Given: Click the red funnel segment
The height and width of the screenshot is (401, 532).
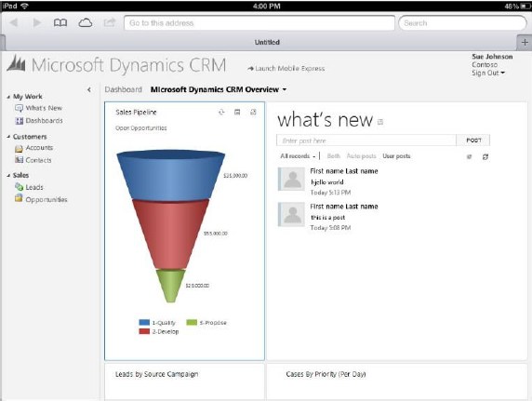Looking at the screenshot, I should (170, 234).
